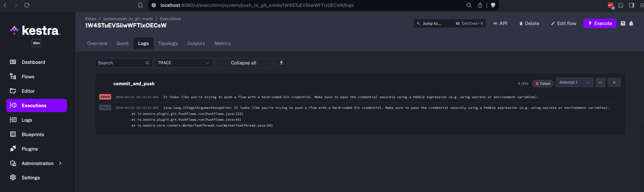Open the Kestra Dashboard from sidebar
The height and width of the screenshot is (192, 644).
tap(33, 62)
